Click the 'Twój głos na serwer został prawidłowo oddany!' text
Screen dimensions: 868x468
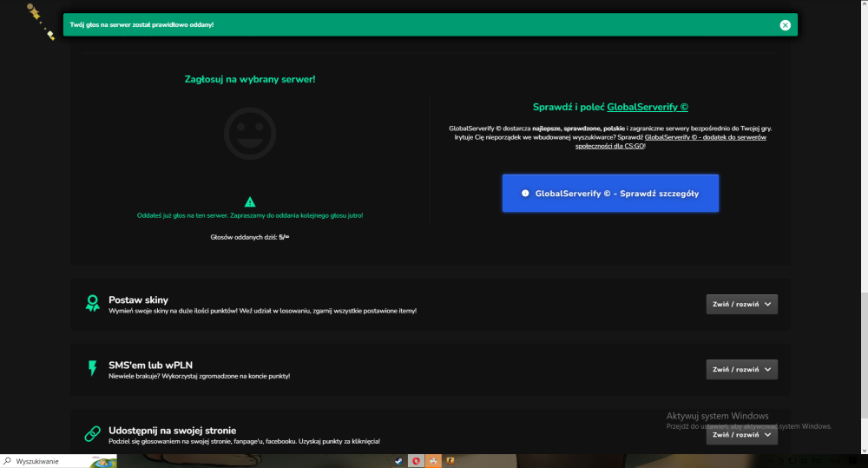click(141, 25)
